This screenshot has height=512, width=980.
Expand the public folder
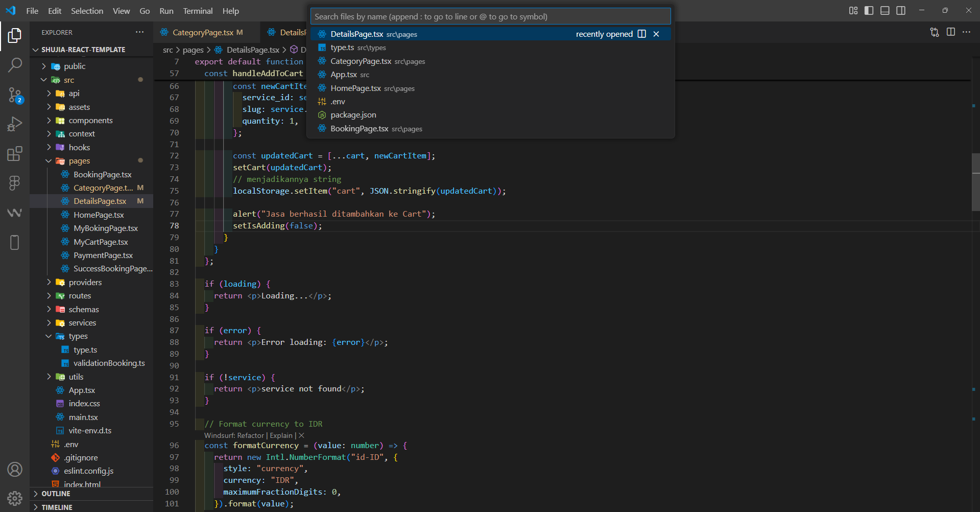[44, 66]
